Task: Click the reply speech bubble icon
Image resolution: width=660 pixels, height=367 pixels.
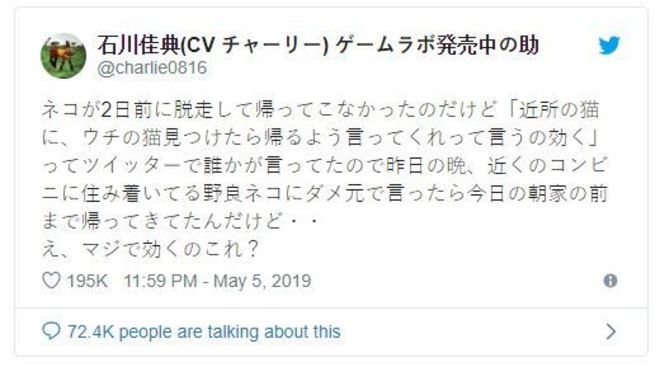Action: (51, 331)
